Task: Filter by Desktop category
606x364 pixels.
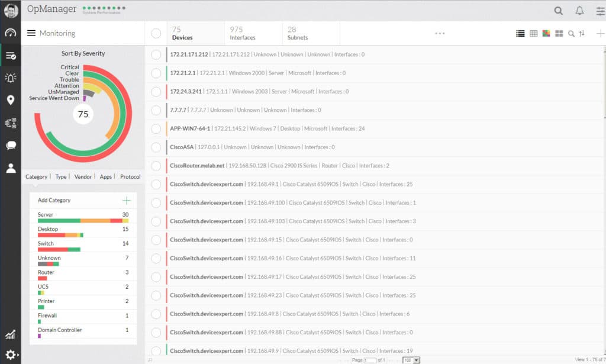Action: 83,231
